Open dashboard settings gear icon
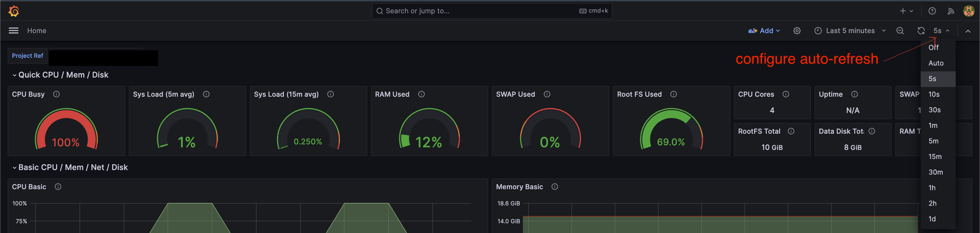Image resolution: width=980 pixels, height=233 pixels. click(x=797, y=31)
